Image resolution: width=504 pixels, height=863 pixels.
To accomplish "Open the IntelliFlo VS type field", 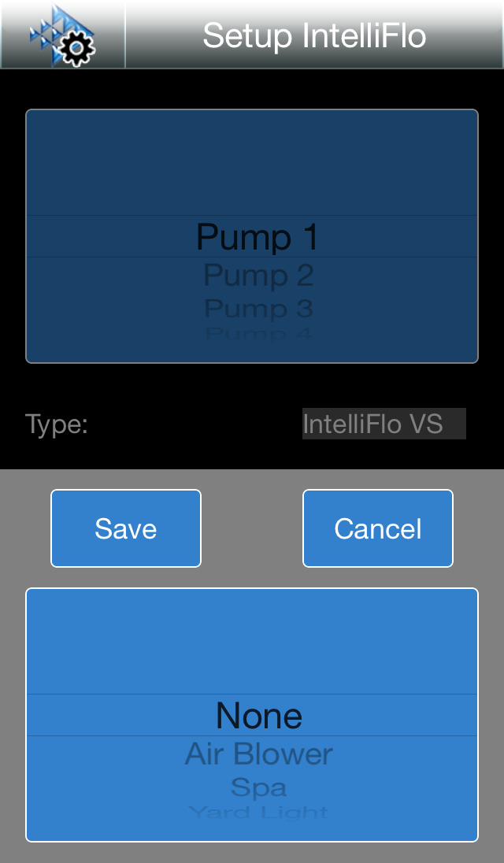I will pos(384,424).
